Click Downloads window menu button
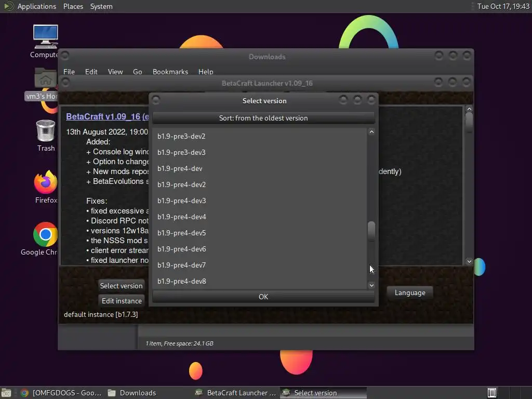This screenshot has width=532, height=399. [65, 55]
